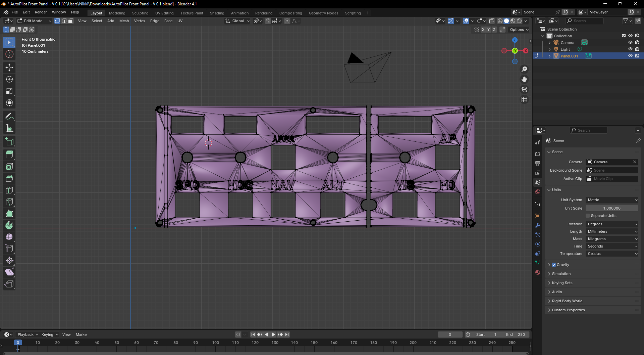Select the Cursor tool in toolbar
644x355 pixels.
point(9,54)
